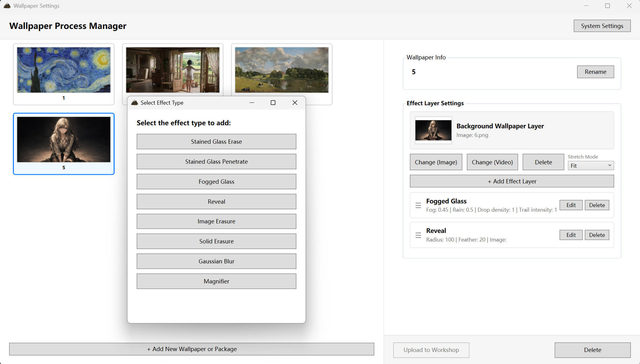Edit the Fogged Glass effect layer
This screenshot has width=640, height=364.
tap(571, 205)
